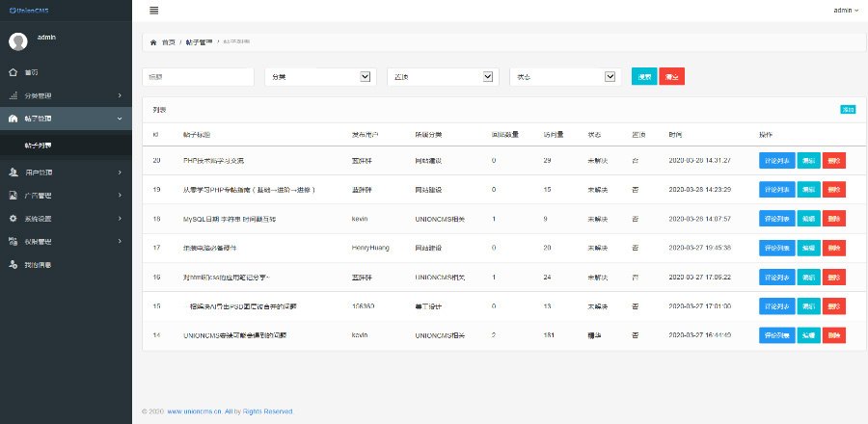This screenshot has height=424, width=868.
Task: Click the red 删除 button for post id 14
Action: (x=833, y=335)
